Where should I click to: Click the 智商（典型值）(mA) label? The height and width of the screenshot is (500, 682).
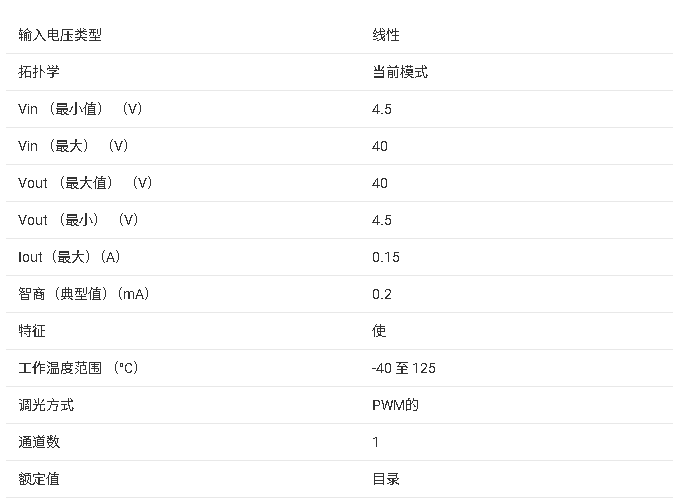click(x=84, y=294)
